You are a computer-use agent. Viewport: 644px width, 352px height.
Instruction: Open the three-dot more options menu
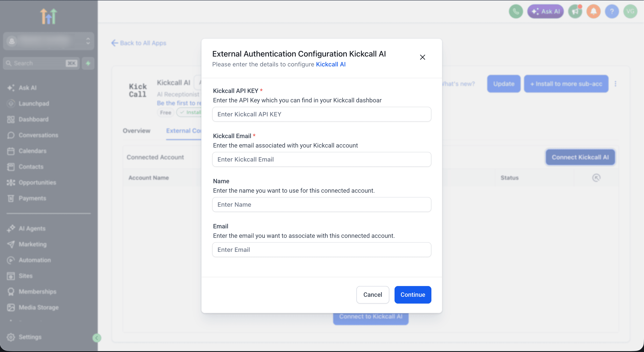click(615, 84)
